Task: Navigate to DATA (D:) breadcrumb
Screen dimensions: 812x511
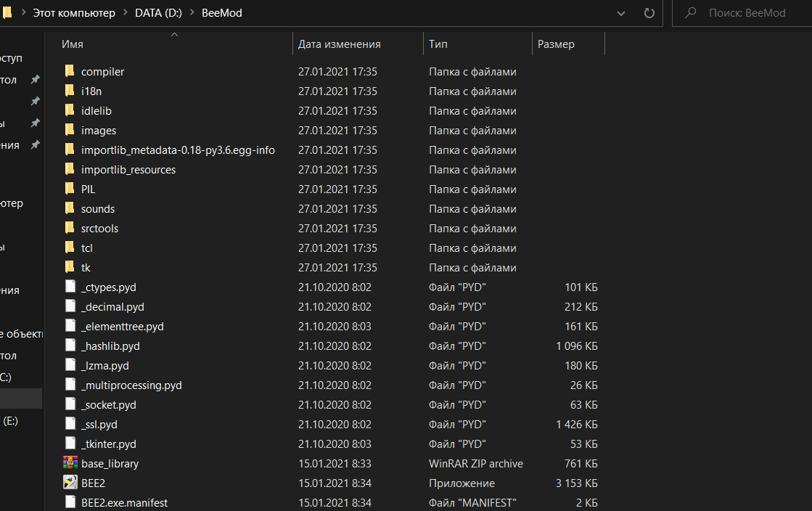Action: (159, 13)
